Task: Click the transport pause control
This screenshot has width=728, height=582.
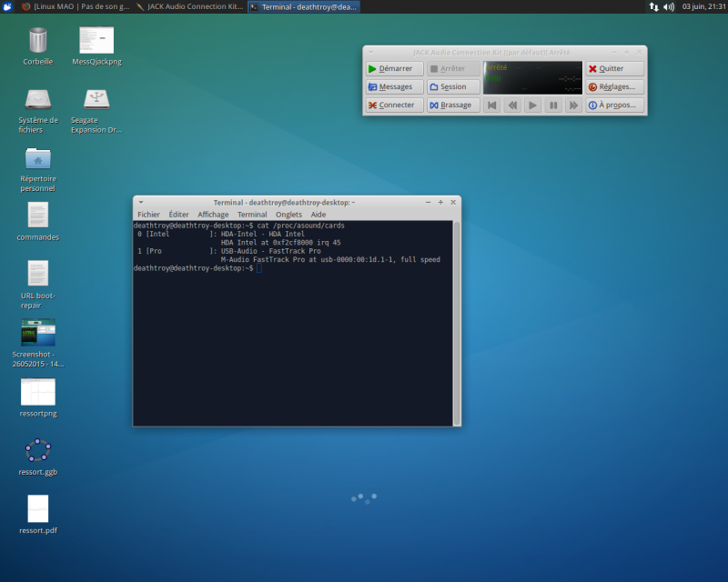Action: (x=552, y=105)
